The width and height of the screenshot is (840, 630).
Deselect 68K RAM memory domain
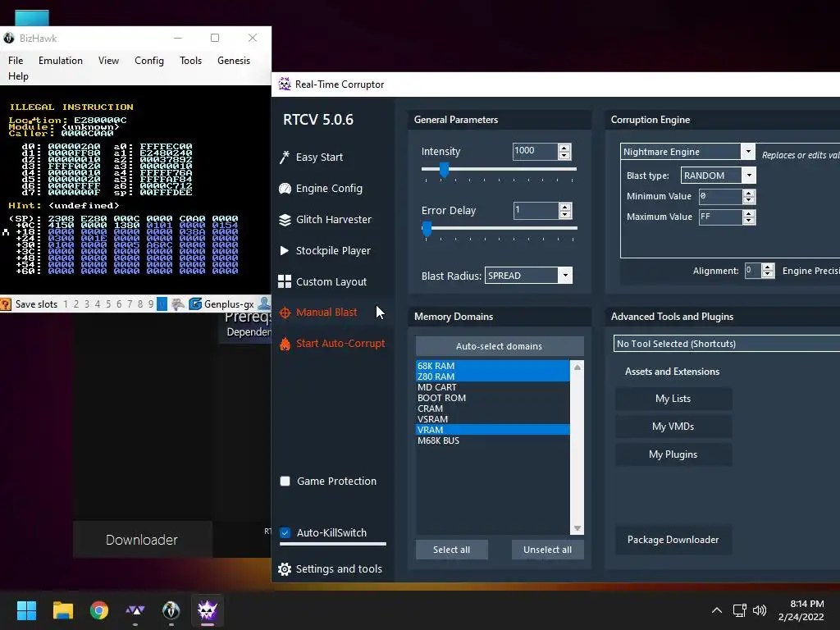[x=492, y=365]
